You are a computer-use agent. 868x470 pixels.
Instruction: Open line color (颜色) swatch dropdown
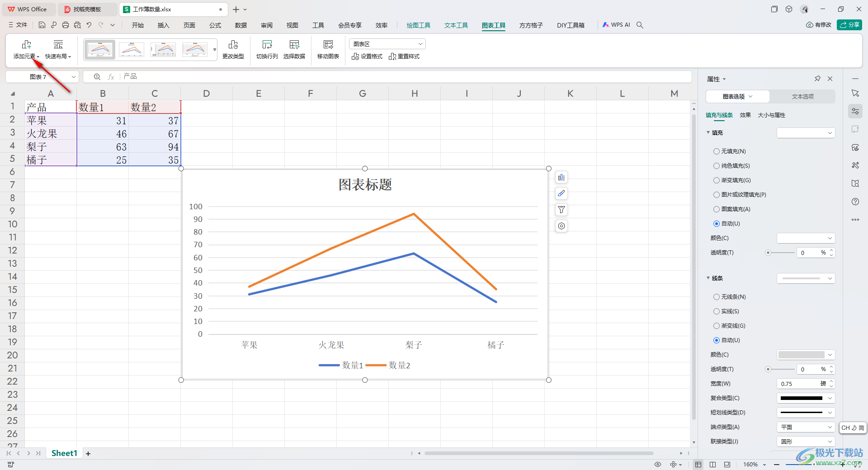coord(806,355)
